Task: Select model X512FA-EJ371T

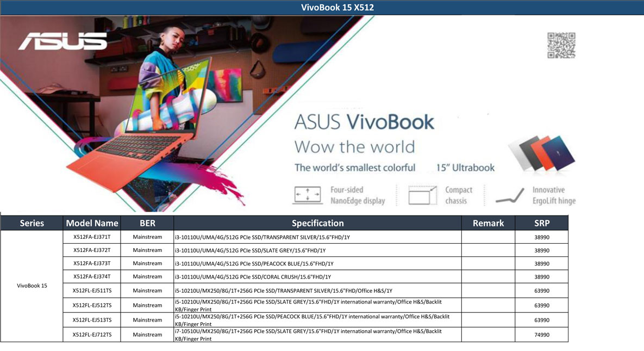Action: (x=92, y=237)
